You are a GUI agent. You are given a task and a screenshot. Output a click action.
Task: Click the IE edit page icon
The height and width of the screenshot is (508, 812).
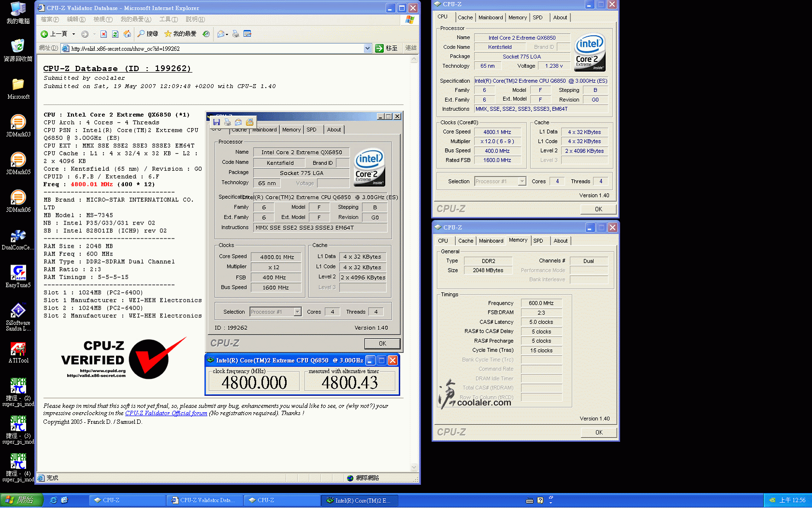pos(247,34)
